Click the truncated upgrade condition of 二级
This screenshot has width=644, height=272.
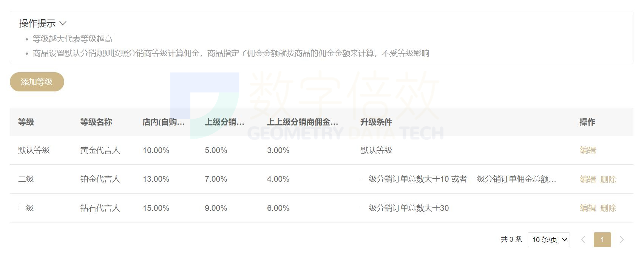point(458,179)
